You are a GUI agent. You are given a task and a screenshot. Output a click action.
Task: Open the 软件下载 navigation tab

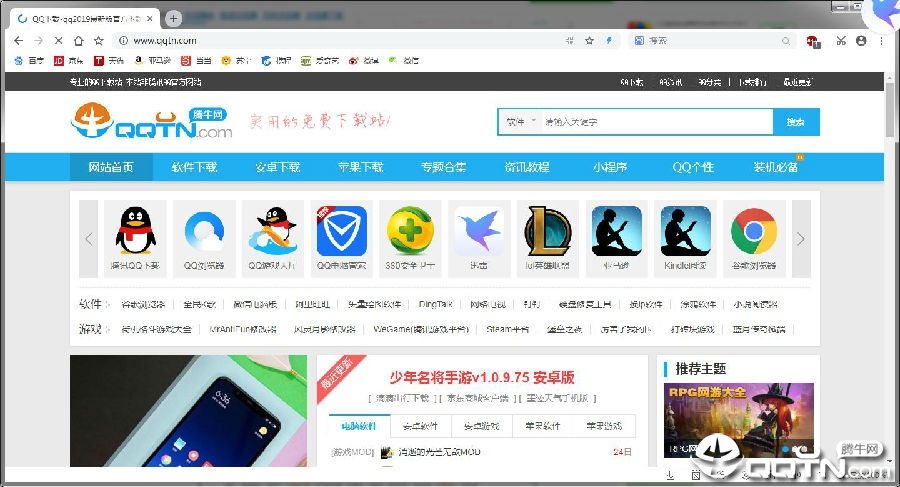(194, 167)
